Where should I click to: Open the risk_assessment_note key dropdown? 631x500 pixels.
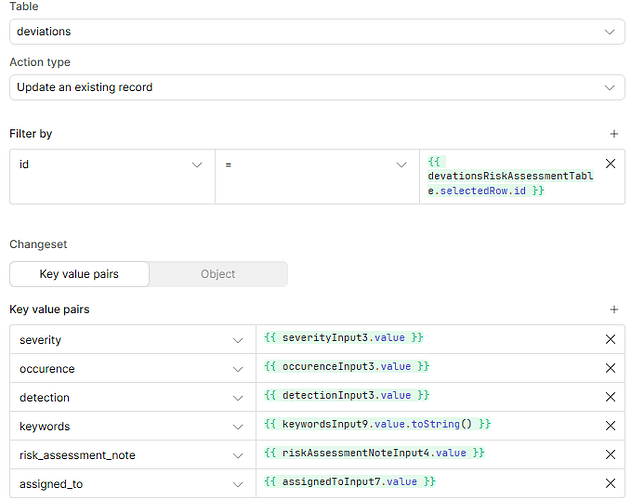click(x=133, y=455)
